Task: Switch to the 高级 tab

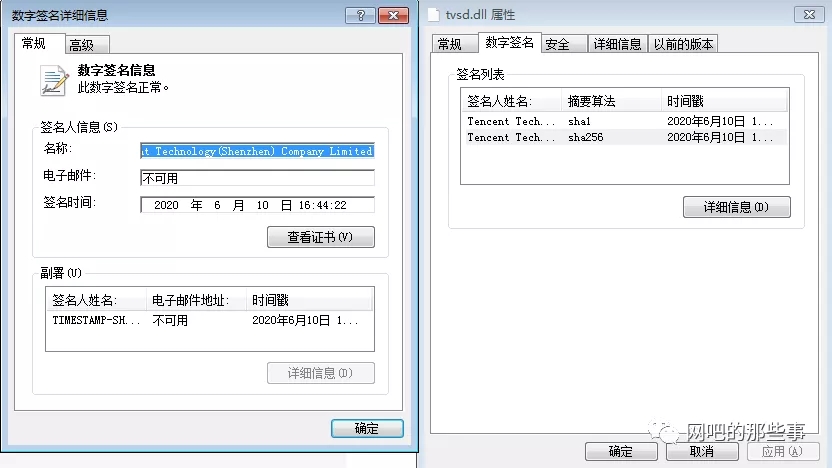Action: [87, 45]
